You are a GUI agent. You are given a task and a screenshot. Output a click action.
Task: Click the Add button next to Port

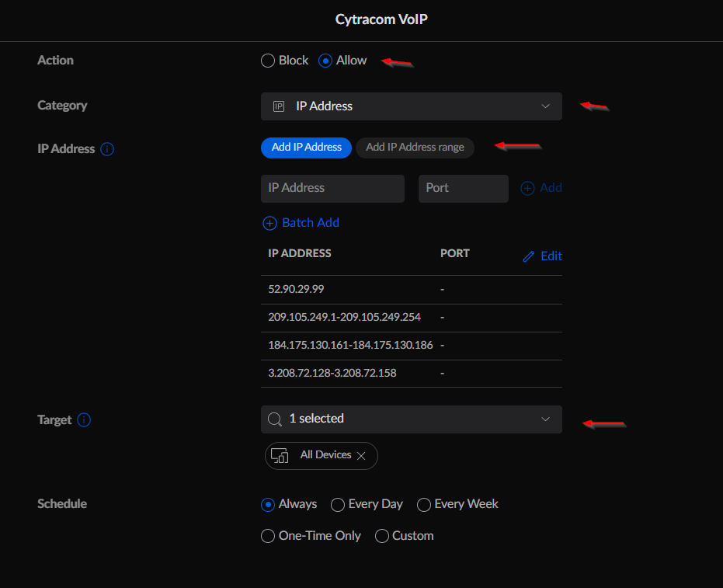541,188
